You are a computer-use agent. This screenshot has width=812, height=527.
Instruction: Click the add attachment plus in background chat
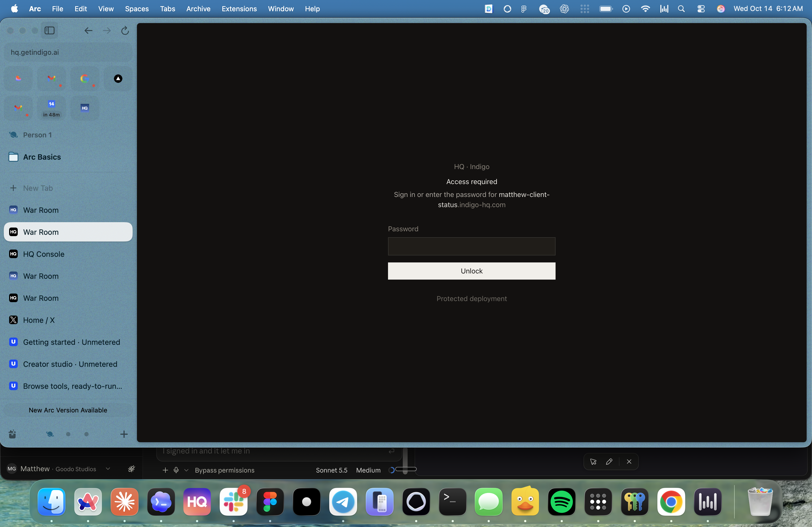coord(165,470)
